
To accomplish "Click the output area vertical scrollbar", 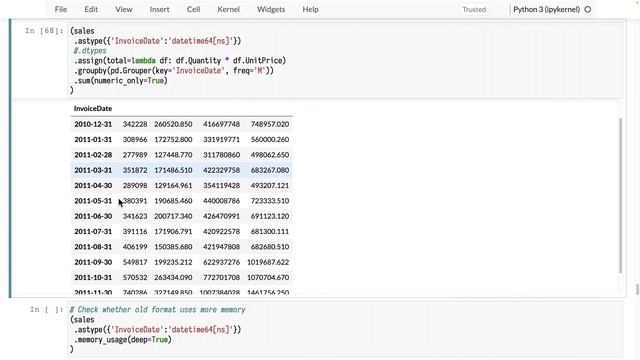I will coord(621,196).
